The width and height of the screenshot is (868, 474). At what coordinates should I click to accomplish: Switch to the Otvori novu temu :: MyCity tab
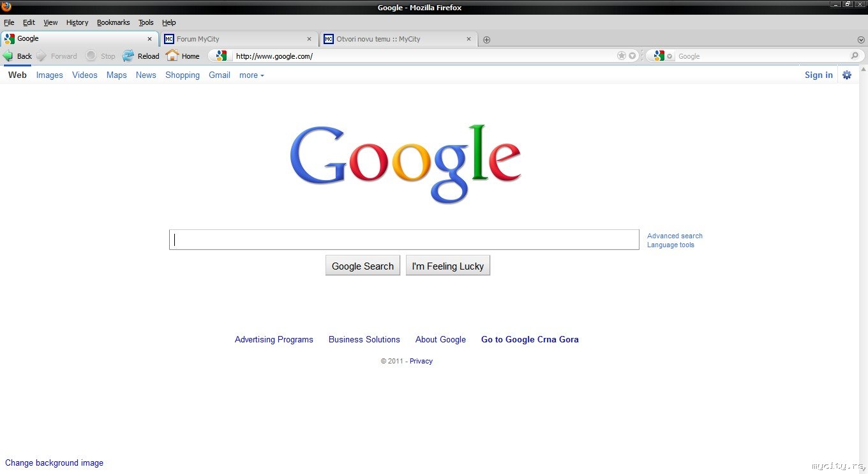[x=399, y=39]
